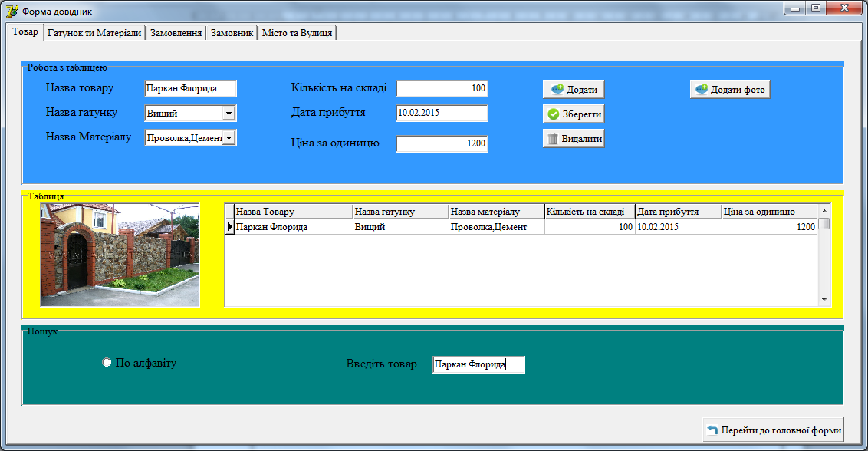This screenshot has height=451, width=868.
Task: Focus the Кількість на складі field
Action: pyautogui.click(x=442, y=88)
